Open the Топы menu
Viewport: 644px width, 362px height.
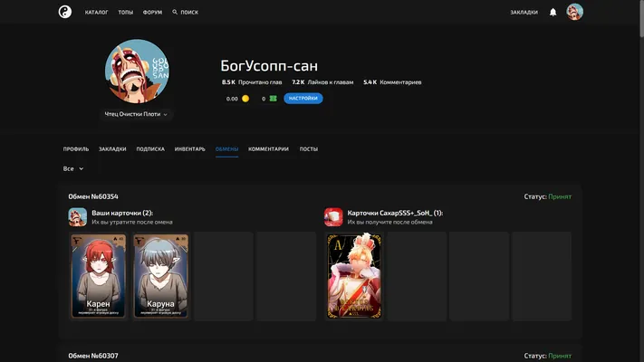(126, 13)
